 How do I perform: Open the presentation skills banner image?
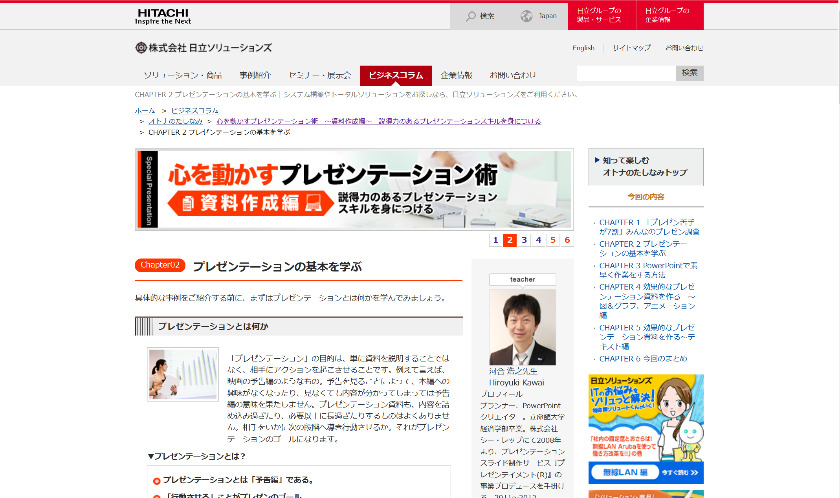point(354,190)
